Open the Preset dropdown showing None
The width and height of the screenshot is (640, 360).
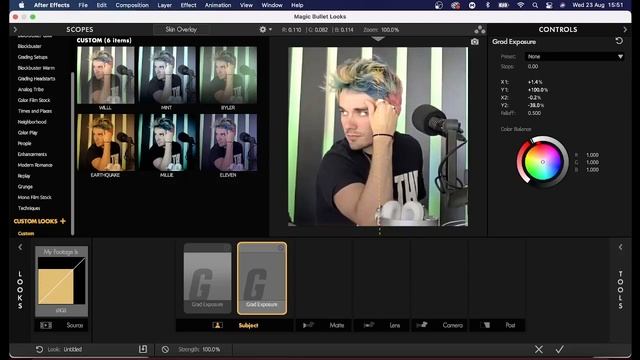click(x=574, y=57)
